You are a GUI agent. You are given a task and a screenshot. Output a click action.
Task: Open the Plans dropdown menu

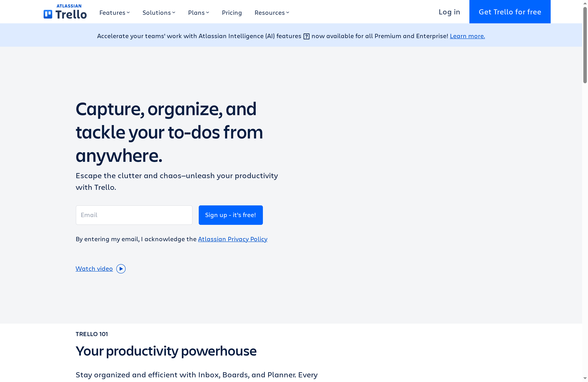[199, 13]
